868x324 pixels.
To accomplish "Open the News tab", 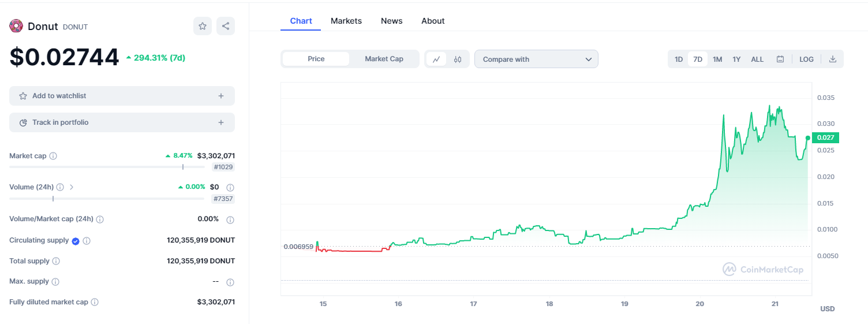I will click(x=391, y=21).
